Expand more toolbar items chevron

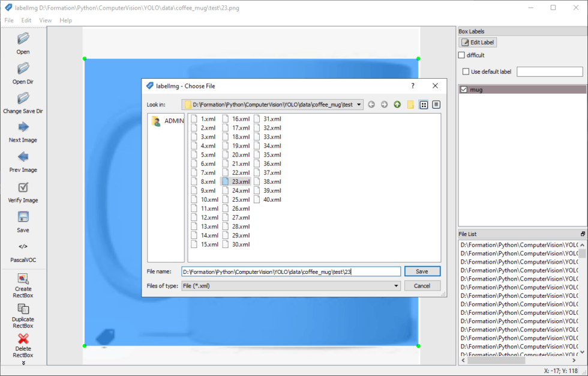pyautogui.click(x=23, y=362)
